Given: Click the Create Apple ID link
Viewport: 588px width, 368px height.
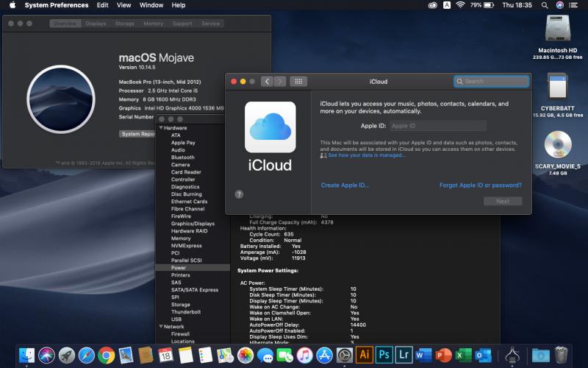Looking at the screenshot, I should (345, 185).
